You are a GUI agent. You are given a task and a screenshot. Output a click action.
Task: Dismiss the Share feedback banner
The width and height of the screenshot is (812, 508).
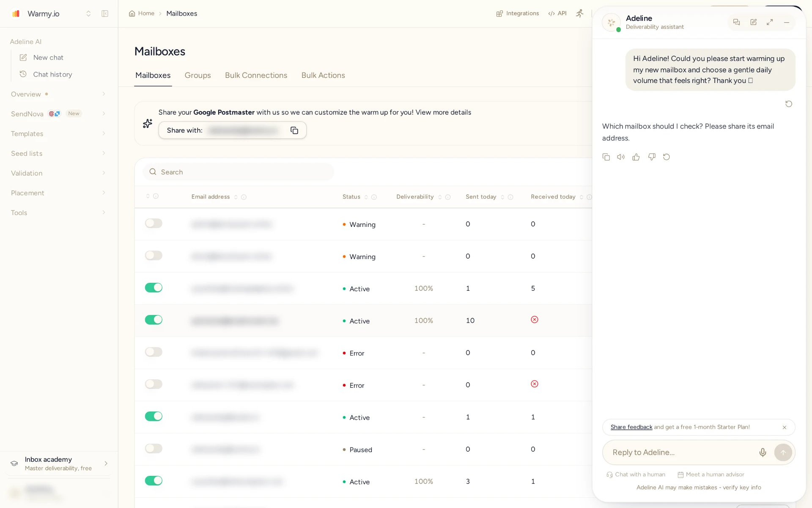click(785, 428)
